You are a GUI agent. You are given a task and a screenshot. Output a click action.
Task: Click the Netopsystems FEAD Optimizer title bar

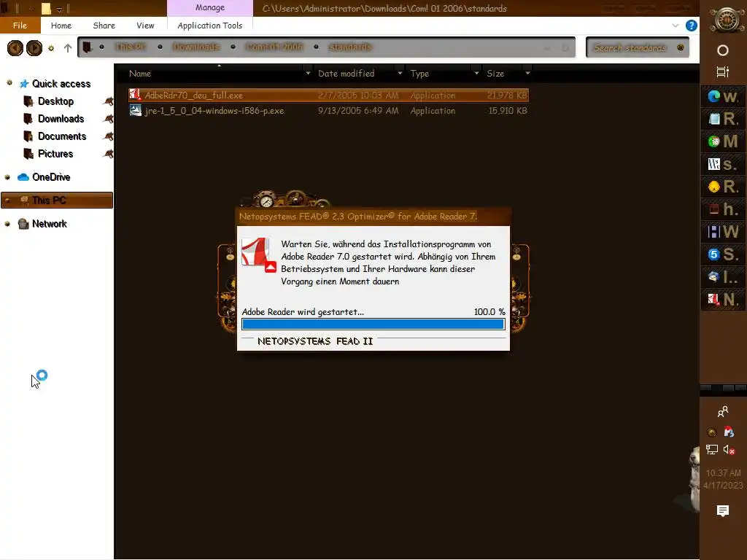(x=373, y=217)
